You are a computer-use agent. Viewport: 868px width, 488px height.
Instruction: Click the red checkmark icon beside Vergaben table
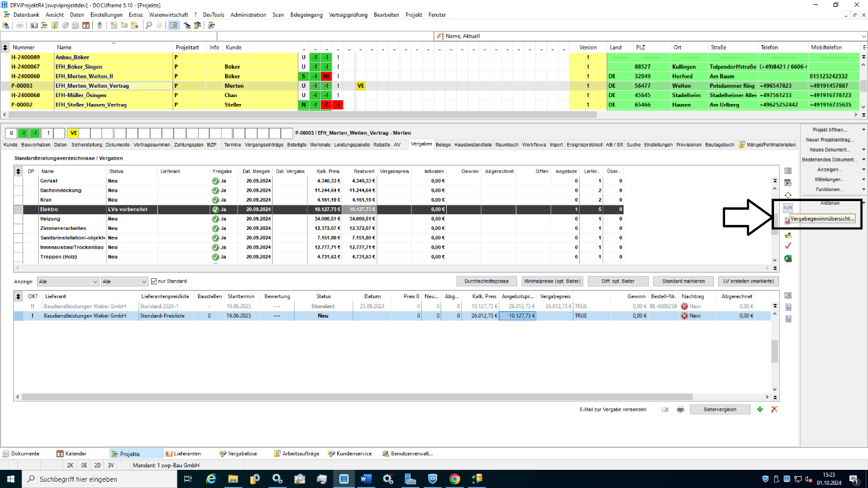pyautogui.click(x=788, y=246)
